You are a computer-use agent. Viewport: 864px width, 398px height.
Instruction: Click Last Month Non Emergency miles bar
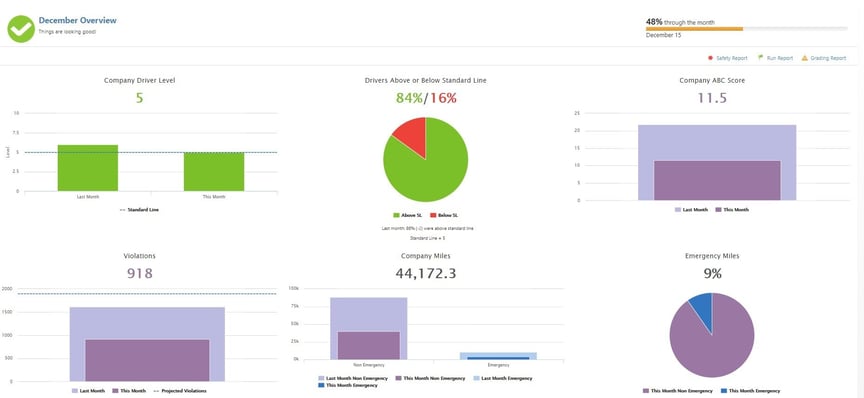tap(369, 314)
